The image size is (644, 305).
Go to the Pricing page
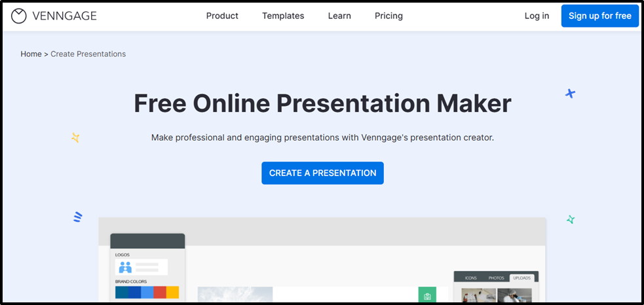pyautogui.click(x=388, y=16)
